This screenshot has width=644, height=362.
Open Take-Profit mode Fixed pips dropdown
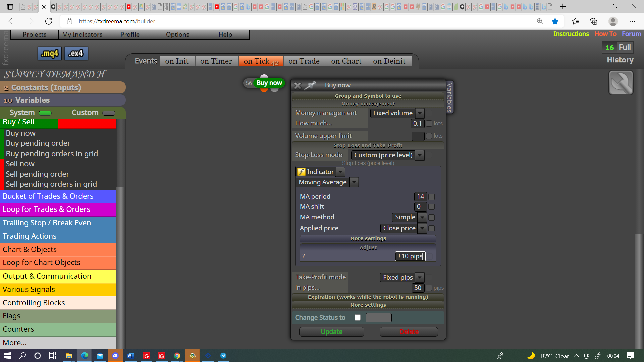402,277
